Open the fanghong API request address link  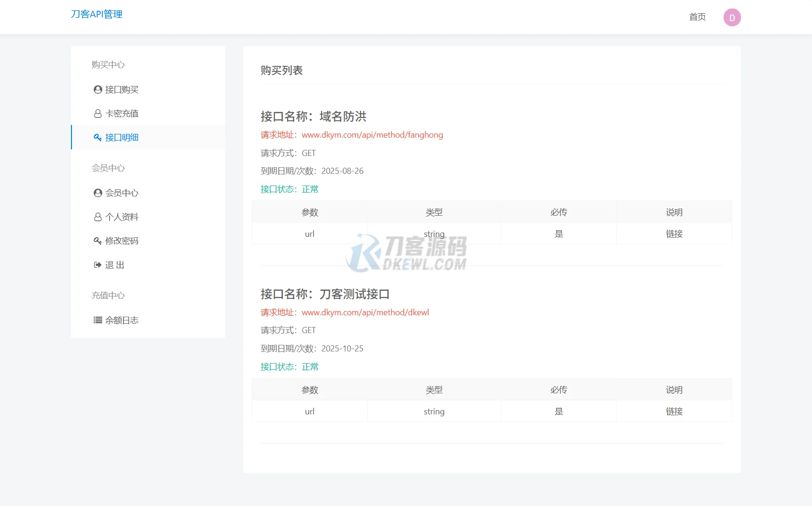[x=372, y=135]
